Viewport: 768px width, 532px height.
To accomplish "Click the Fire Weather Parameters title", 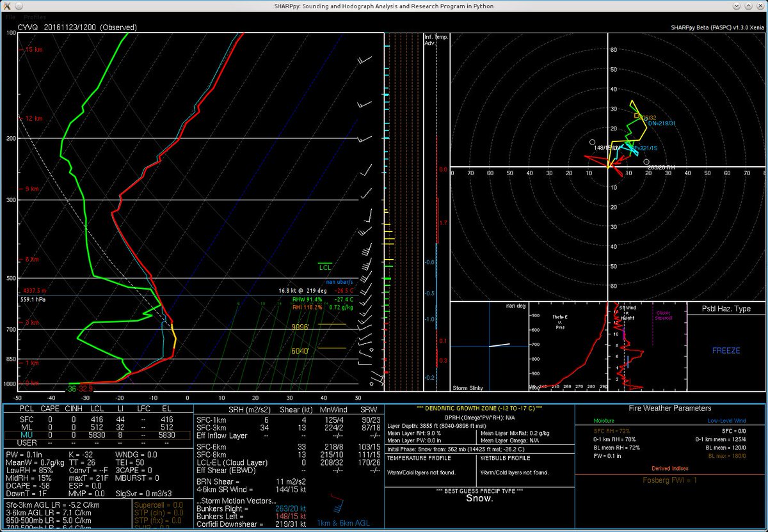I will point(670,408).
